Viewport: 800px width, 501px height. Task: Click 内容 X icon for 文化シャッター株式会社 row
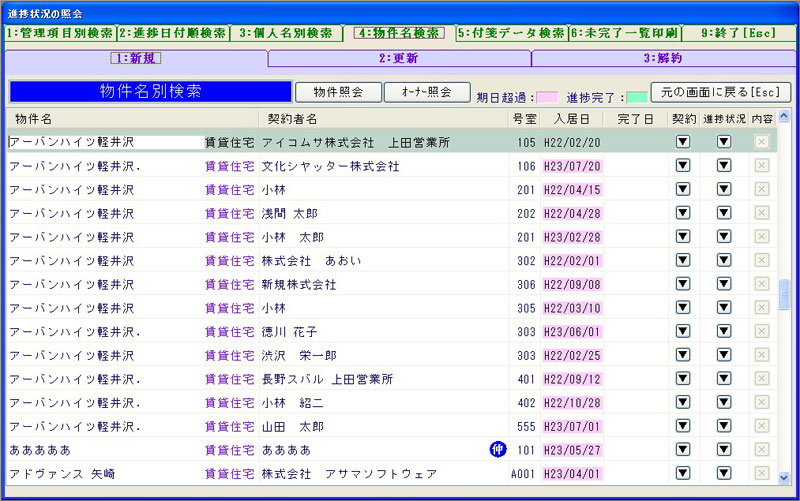pyautogui.click(x=762, y=166)
